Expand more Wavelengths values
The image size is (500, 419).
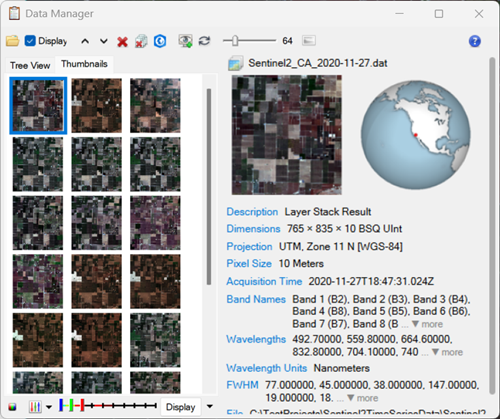click(x=447, y=352)
